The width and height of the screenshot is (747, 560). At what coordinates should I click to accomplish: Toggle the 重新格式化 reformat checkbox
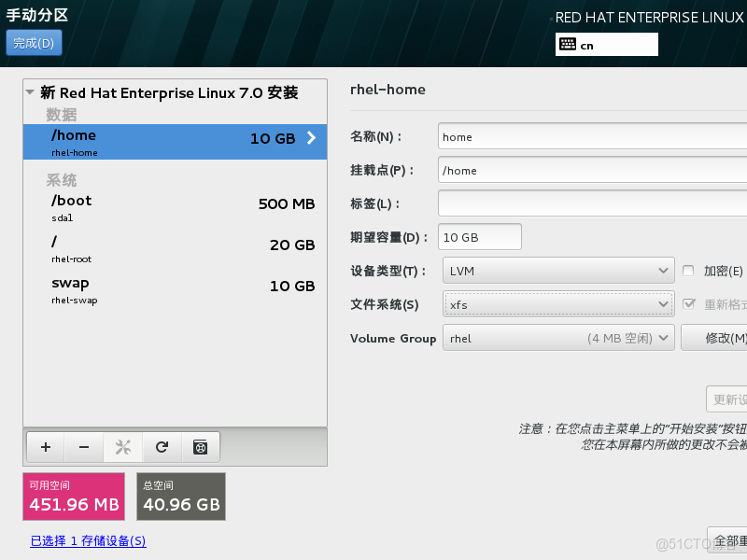point(688,303)
